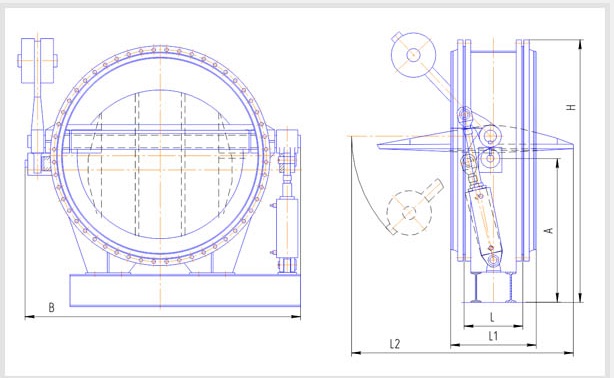Click the counterweight in the front view
The image size is (614, 378).
coord(37,61)
